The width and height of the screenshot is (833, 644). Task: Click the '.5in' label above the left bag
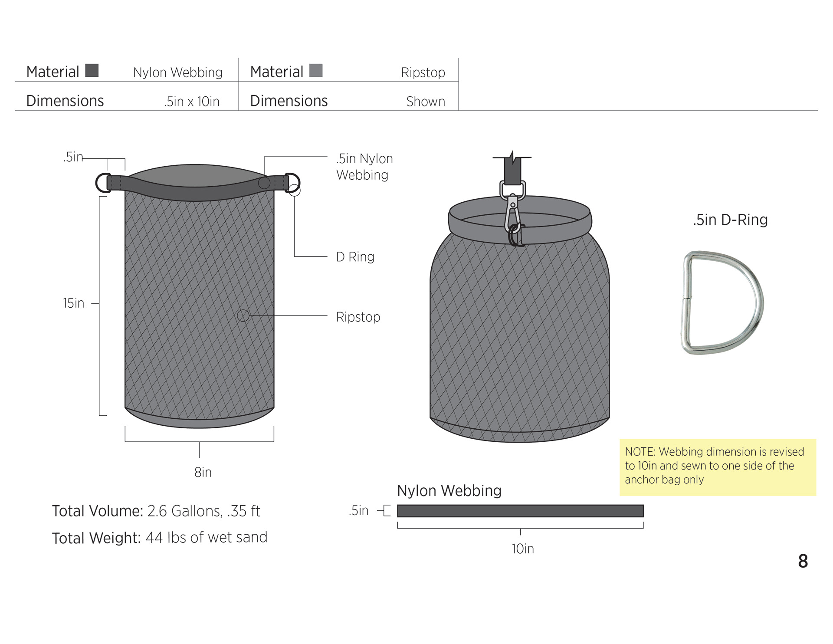tap(73, 157)
